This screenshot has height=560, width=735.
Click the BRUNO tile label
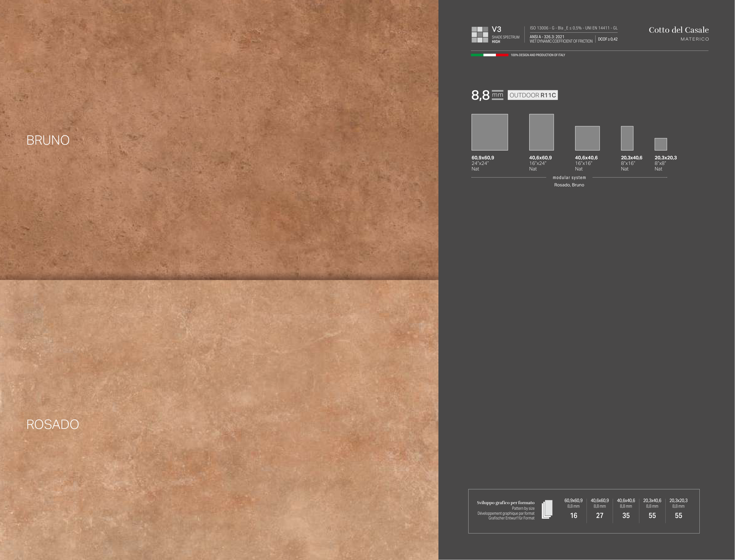48,140
